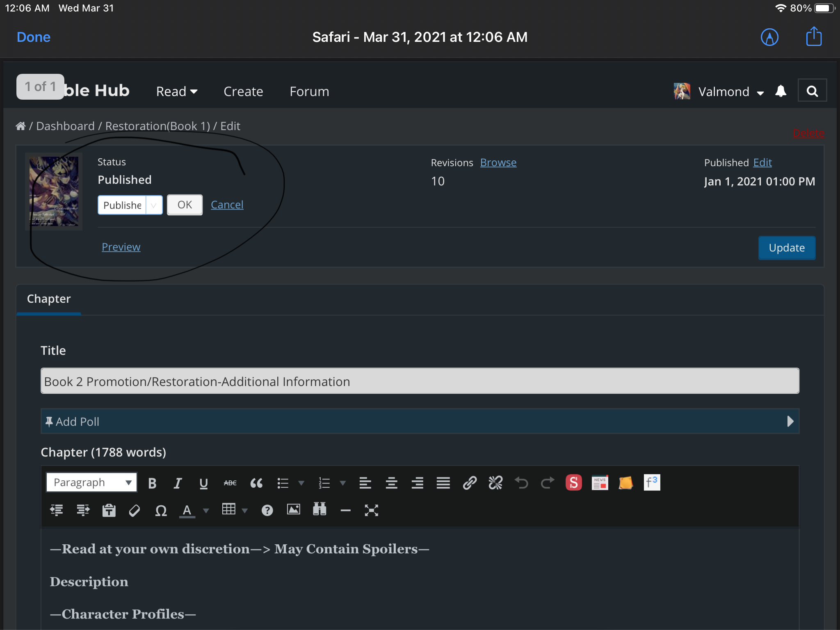Screen dimensions: 840x630
Task: Toggle bold formatting in editor
Action: point(152,483)
